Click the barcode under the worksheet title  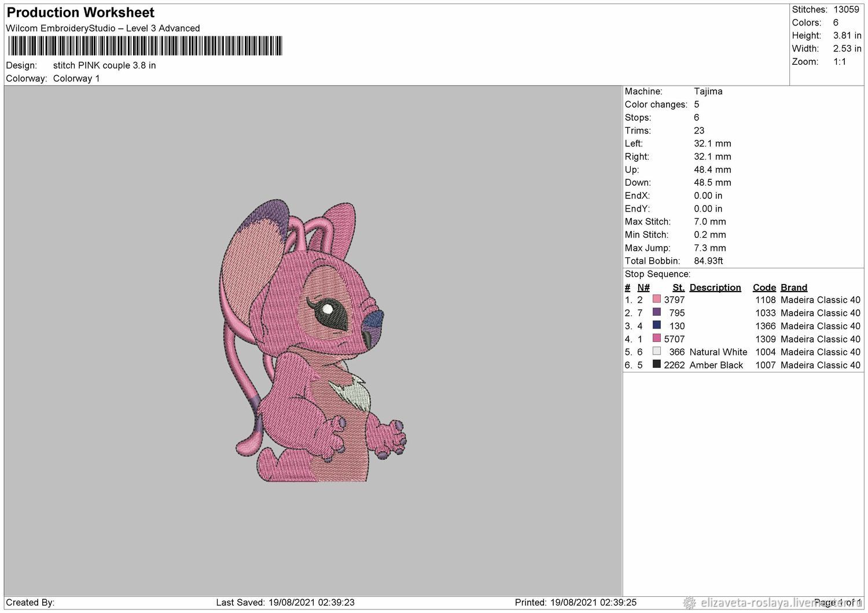(x=145, y=46)
